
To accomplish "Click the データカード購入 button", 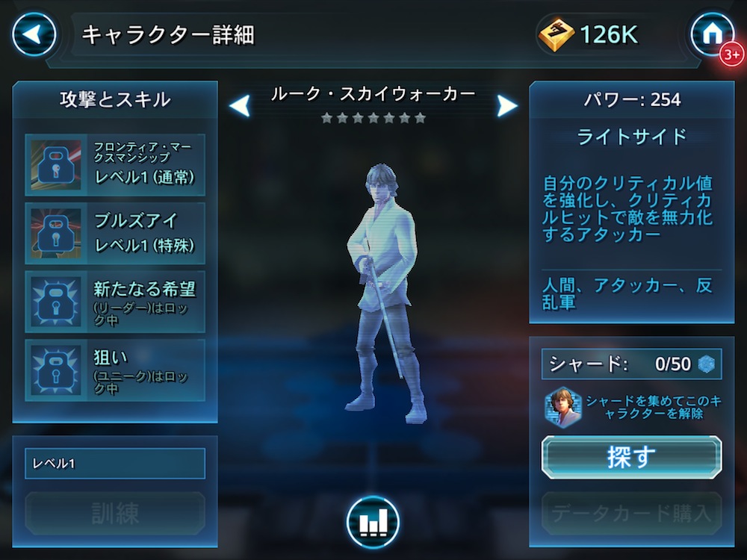I will click(632, 514).
